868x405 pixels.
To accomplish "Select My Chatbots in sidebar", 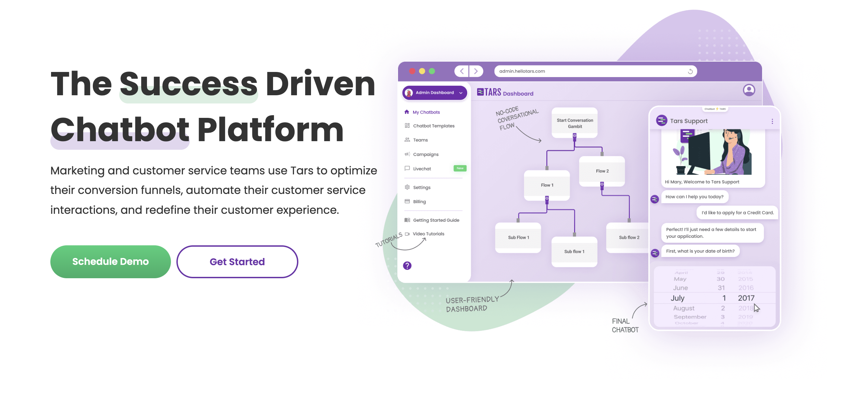I will [x=426, y=112].
